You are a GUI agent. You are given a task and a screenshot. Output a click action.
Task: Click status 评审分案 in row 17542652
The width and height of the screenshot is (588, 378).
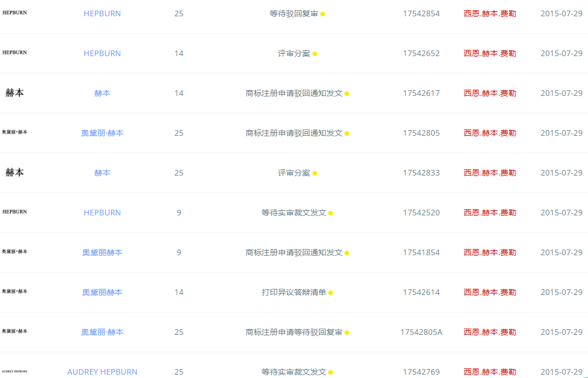coord(293,53)
